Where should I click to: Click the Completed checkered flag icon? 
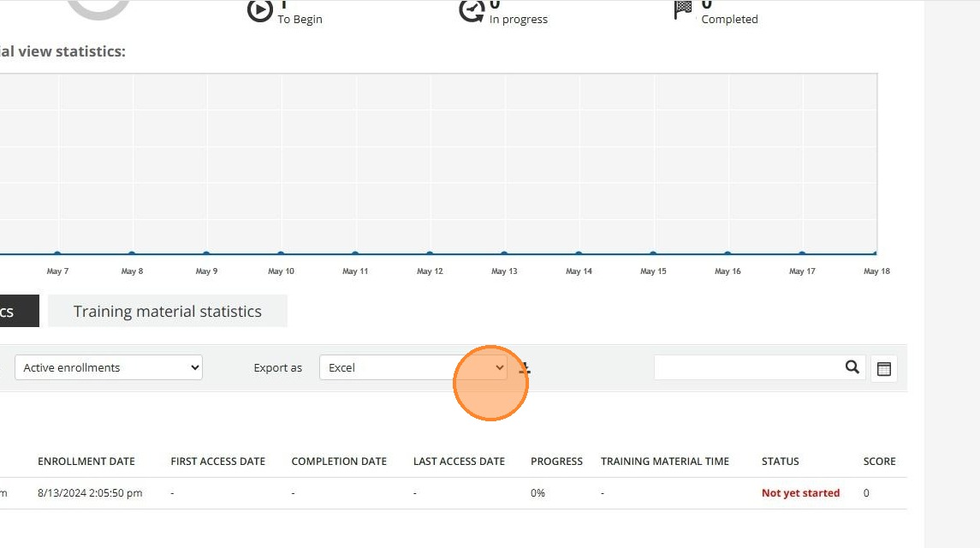tap(682, 10)
